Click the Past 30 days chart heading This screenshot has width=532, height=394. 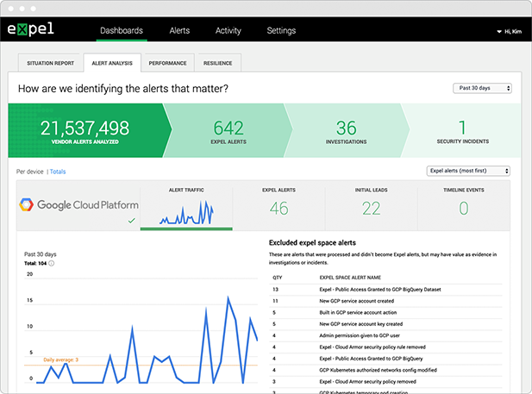(x=40, y=254)
